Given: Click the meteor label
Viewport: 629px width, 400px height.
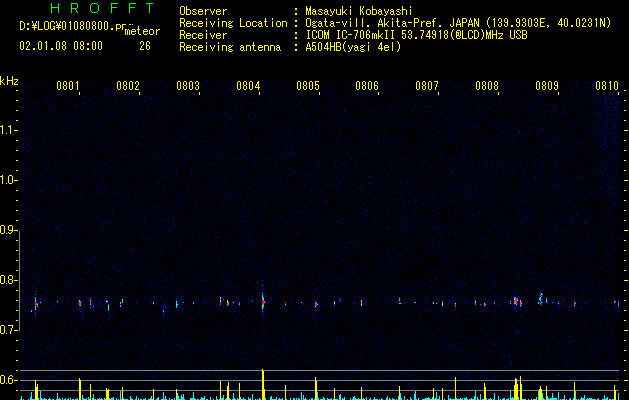Looking at the screenshot, I should 142,31.
